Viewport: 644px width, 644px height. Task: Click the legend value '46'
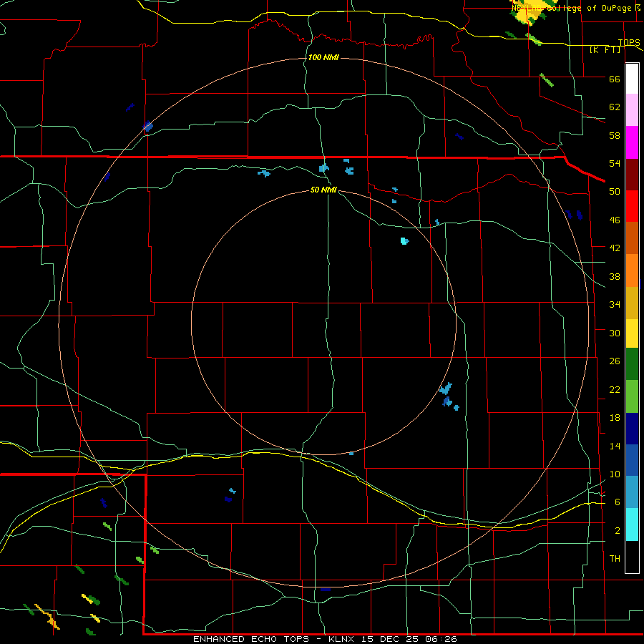pos(615,220)
